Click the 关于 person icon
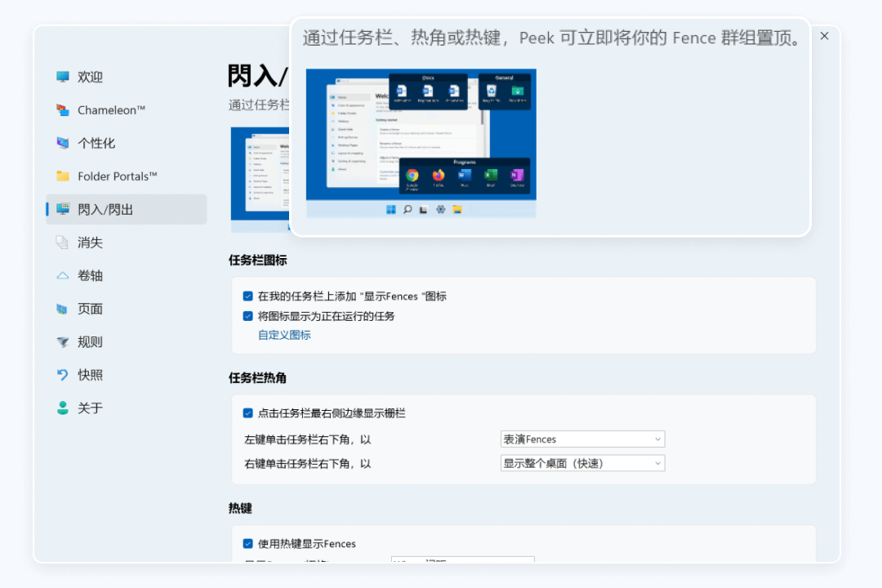Image resolution: width=882 pixels, height=588 pixels. [x=63, y=408]
